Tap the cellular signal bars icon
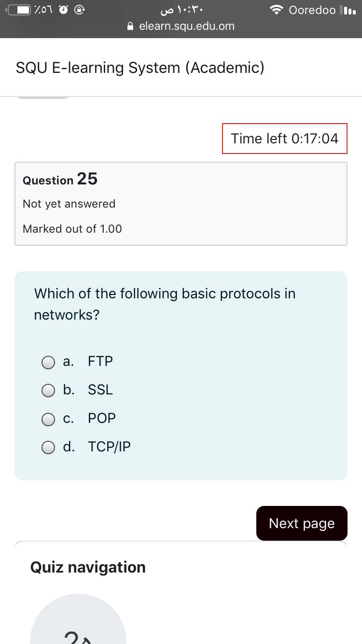 tap(348, 10)
